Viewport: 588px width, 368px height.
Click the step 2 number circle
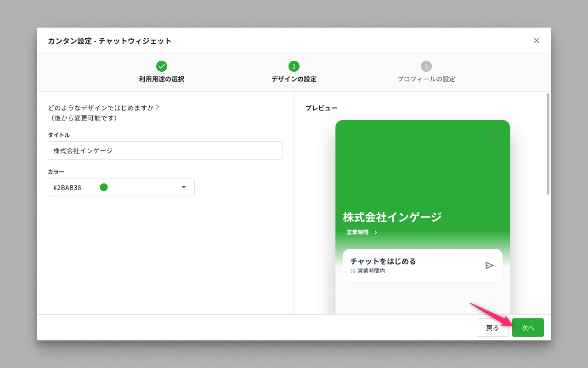(294, 66)
